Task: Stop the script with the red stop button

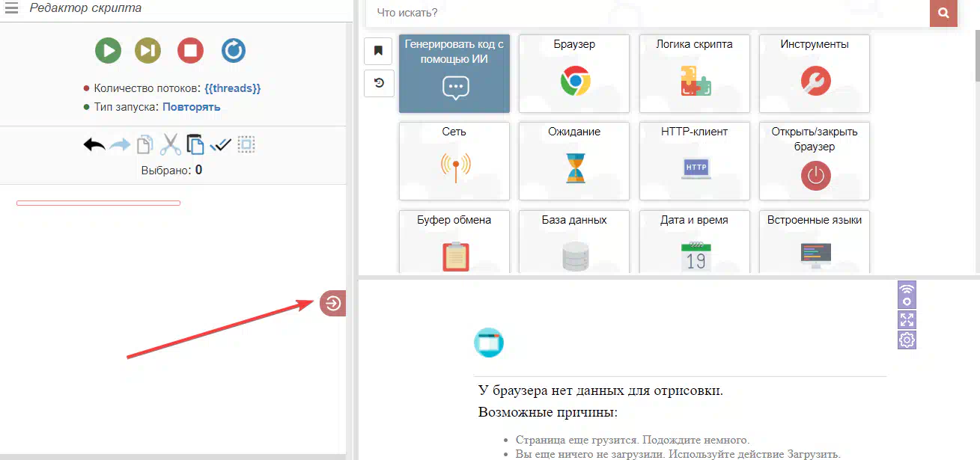Action: click(191, 51)
